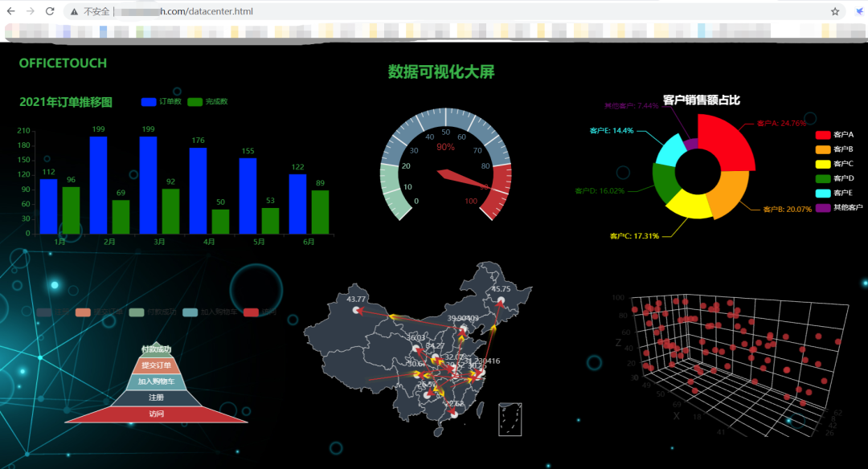Click the 客户E: 14.4% pie label

(611, 131)
